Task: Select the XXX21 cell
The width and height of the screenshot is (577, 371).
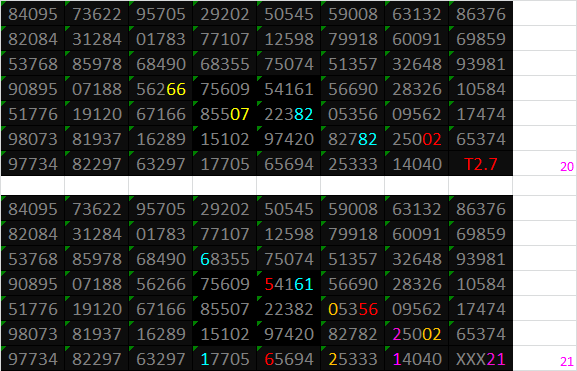Action: click(x=481, y=359)
